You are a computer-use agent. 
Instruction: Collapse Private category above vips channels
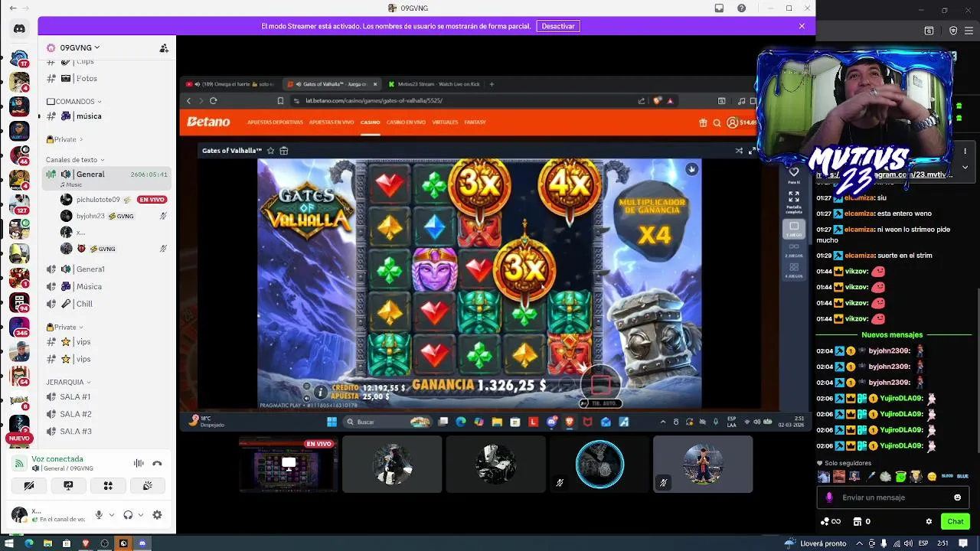coord(64,327)
